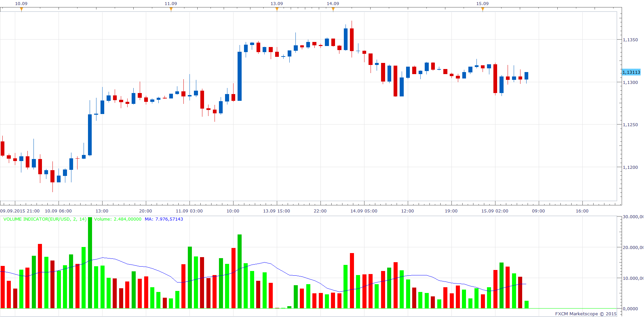Select the current price label 1,13113

click(631, 72)
